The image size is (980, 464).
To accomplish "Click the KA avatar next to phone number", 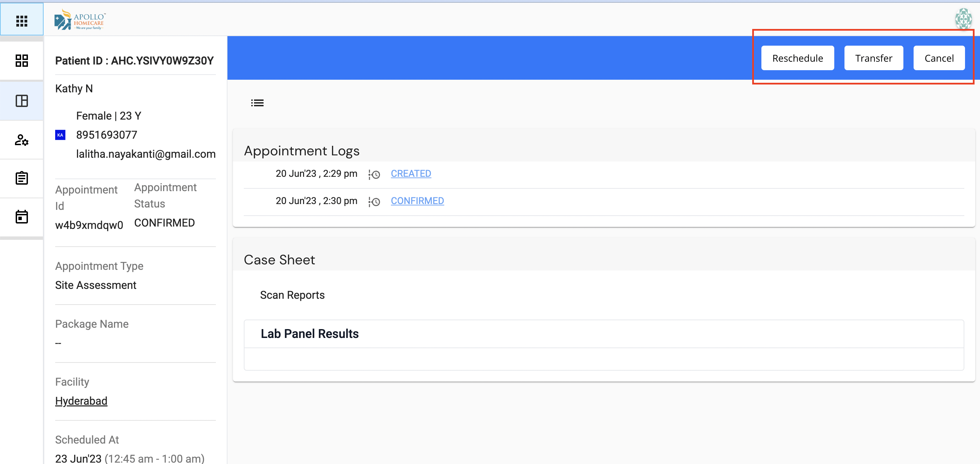I will (61, 135).
